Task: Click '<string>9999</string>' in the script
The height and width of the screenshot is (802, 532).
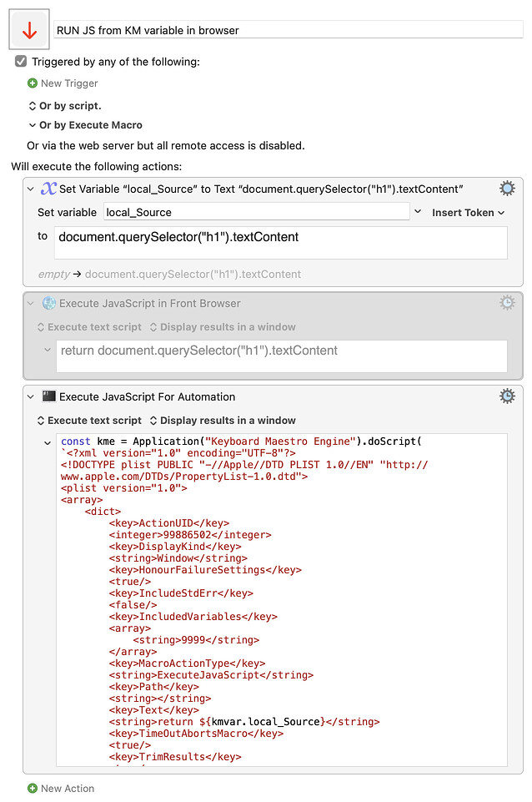Action: (x=196, y=640)
